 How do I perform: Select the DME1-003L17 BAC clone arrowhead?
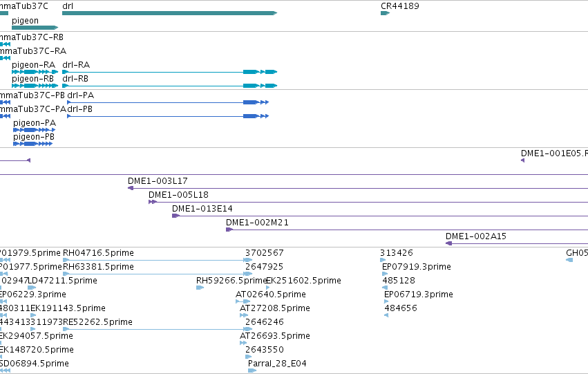point(131,188)
